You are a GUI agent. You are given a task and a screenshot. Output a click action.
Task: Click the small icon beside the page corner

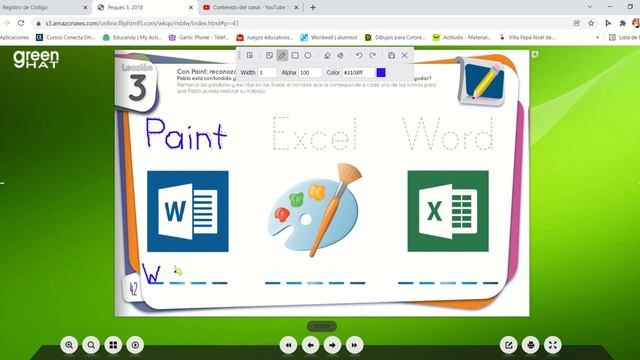click(x=535, y=54)
